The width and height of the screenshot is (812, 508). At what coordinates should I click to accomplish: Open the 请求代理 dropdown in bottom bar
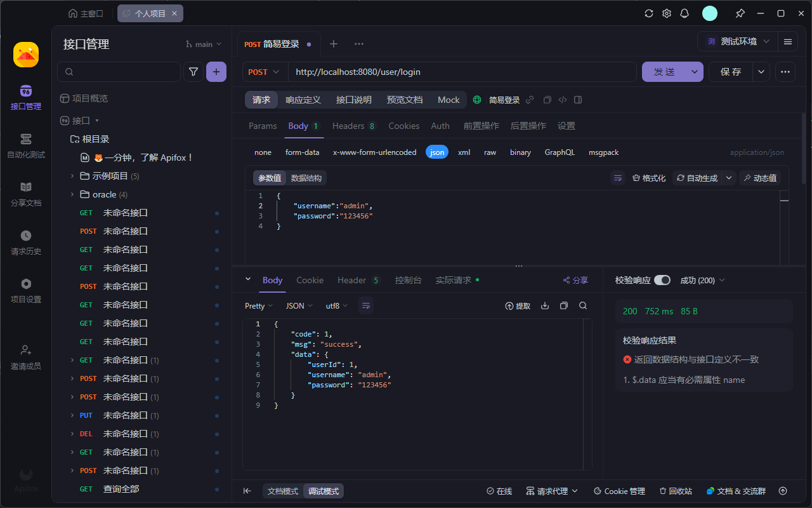point(552,491)
